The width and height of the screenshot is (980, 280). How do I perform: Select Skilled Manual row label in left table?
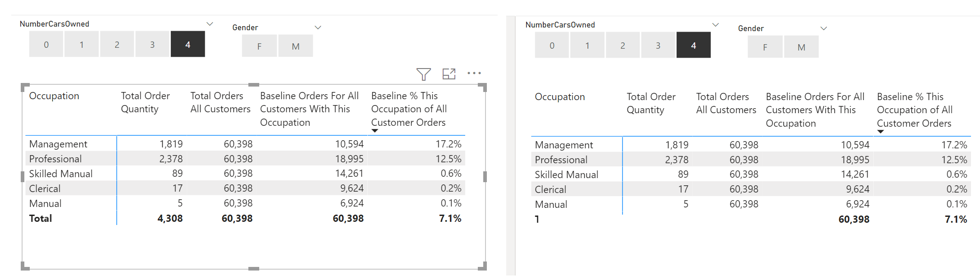tap(61, 174)
